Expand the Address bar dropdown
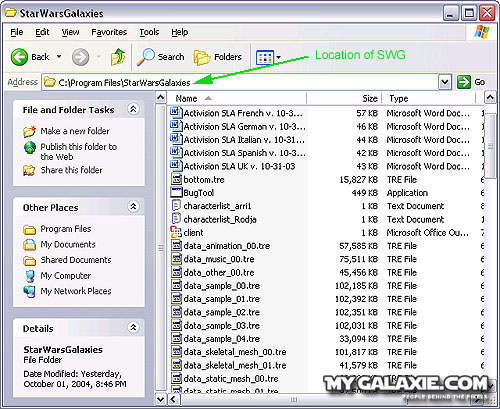Screen dimensions: 500x409 tap(445, 82)
